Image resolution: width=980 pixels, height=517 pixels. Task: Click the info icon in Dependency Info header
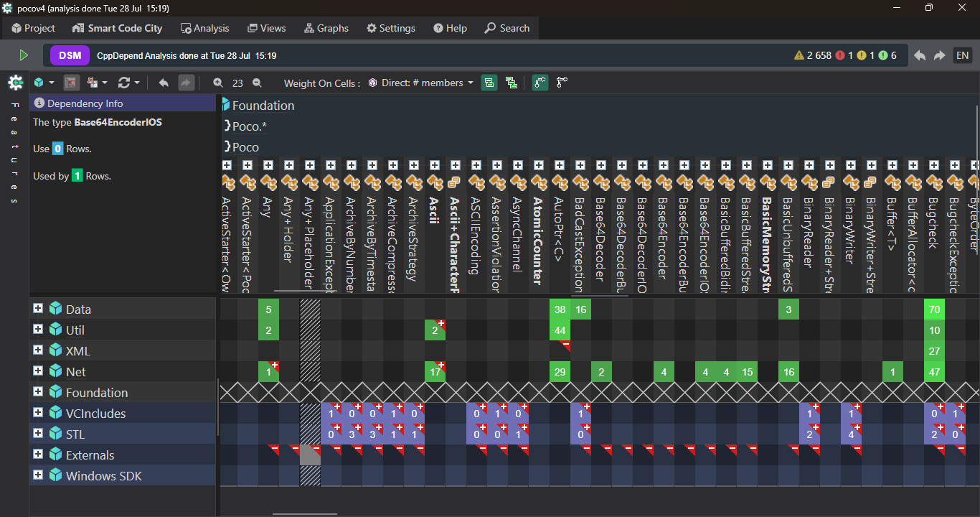tap(39, 103)
